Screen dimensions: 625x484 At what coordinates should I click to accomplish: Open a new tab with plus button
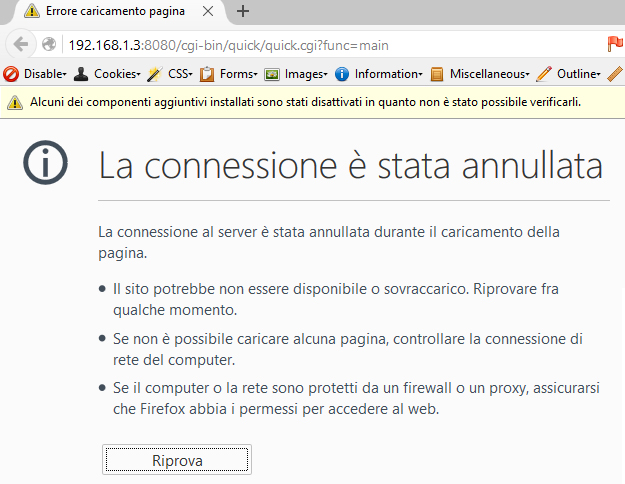coord(243,12)
